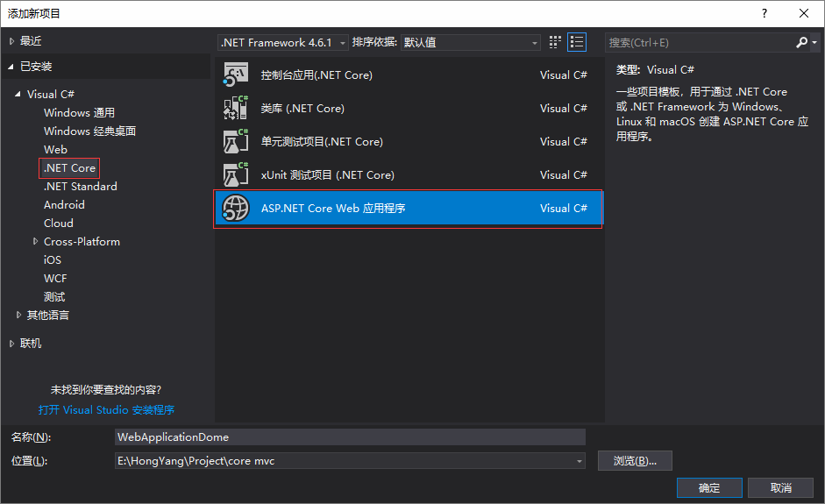Choose 单元测试项目(.NET Core) template

[x=409, y=141]
